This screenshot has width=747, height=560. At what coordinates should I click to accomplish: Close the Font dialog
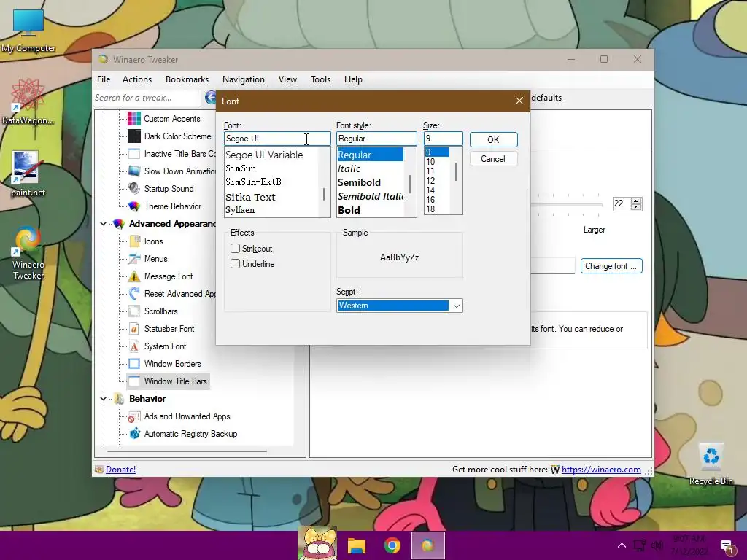tap(519, 101)
